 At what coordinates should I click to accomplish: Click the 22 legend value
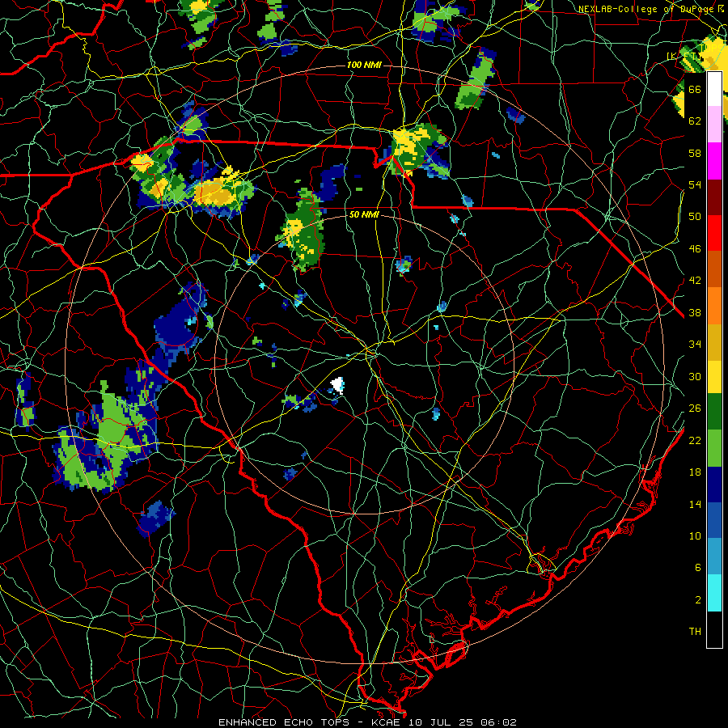point(695,440)
